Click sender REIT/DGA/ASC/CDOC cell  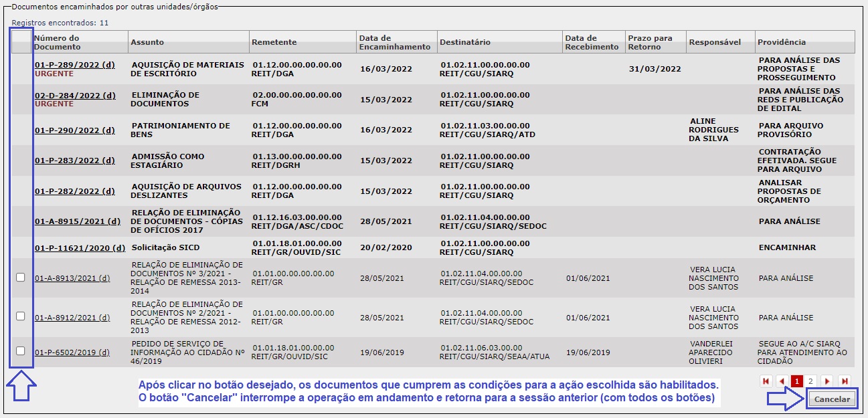[296, 221]
